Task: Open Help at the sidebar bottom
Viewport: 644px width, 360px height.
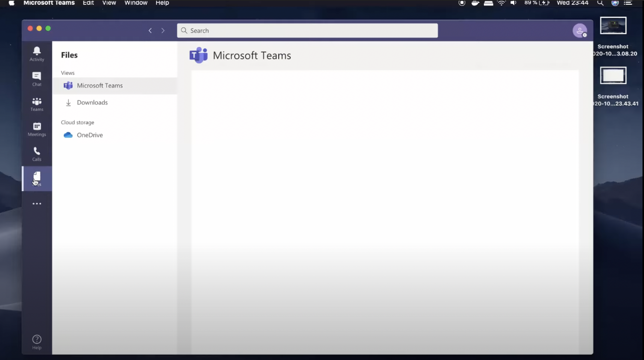Action: click(37, 342)
